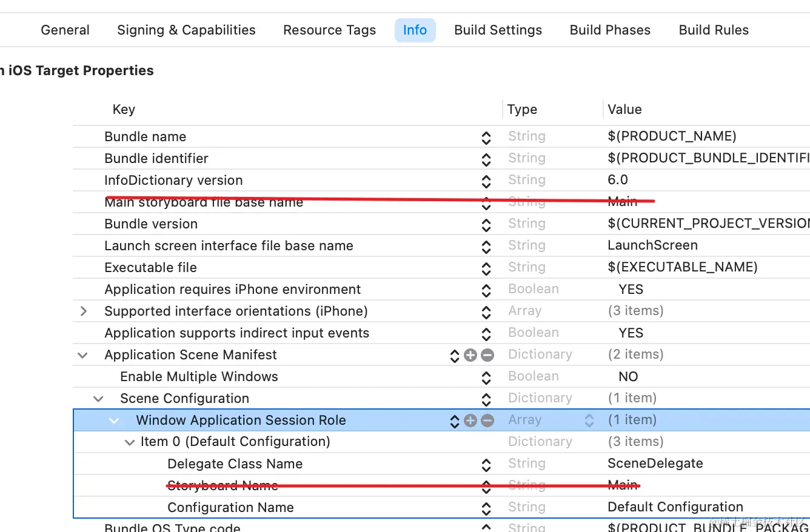Add a row under Application Scene Manifest
Screen dimensions: 810x532
click(470, 355)
